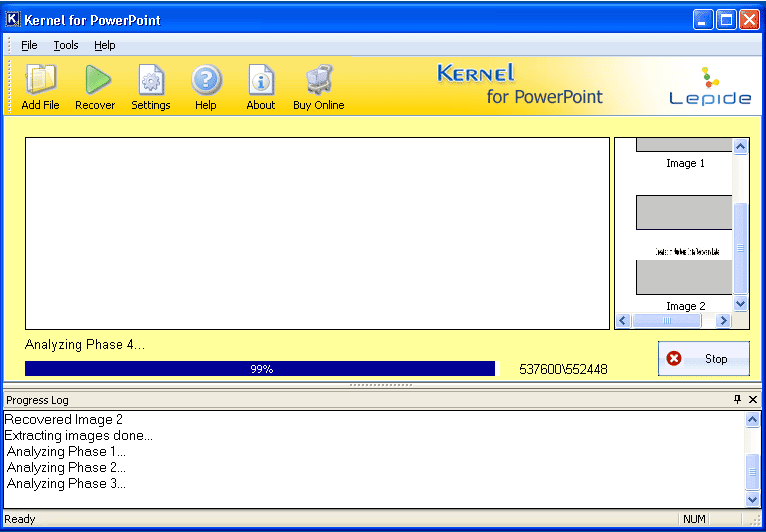Image resolution: width=766 pixels, height=532 pixels.
Task: Click the 'Extracting images done...' log line
Action: (x=79, y=435)
